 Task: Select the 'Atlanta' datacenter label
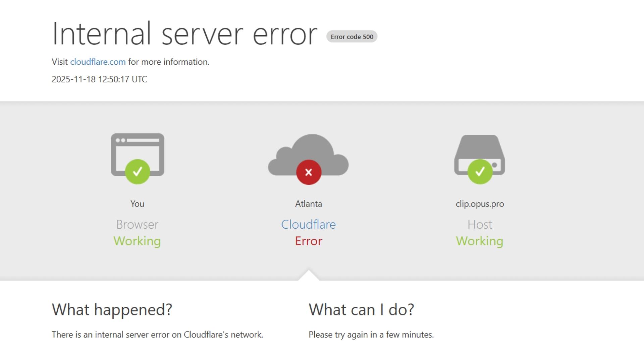coord(308,203)
